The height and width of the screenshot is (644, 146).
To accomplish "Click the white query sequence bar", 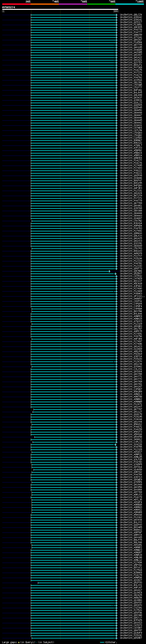I will click(60, 10).
